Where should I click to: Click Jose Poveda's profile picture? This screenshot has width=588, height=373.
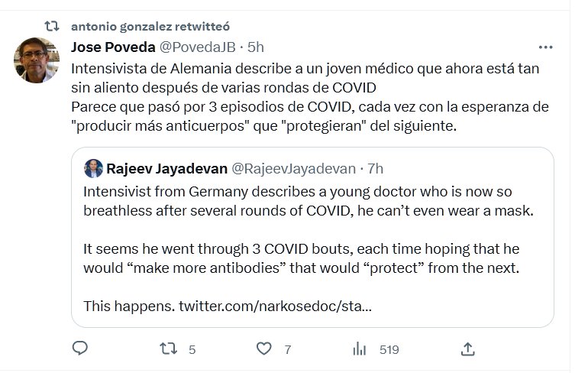point(36,60)
